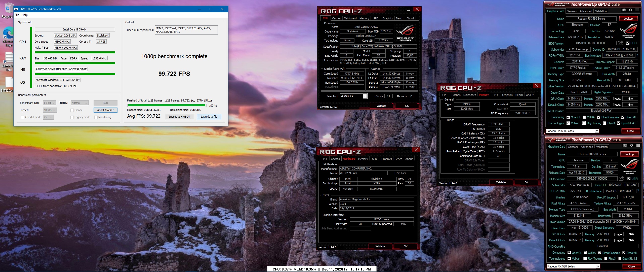Open Advanced tab in lower GPU-Z
This screenshot has width=644, height=272.
587,147
